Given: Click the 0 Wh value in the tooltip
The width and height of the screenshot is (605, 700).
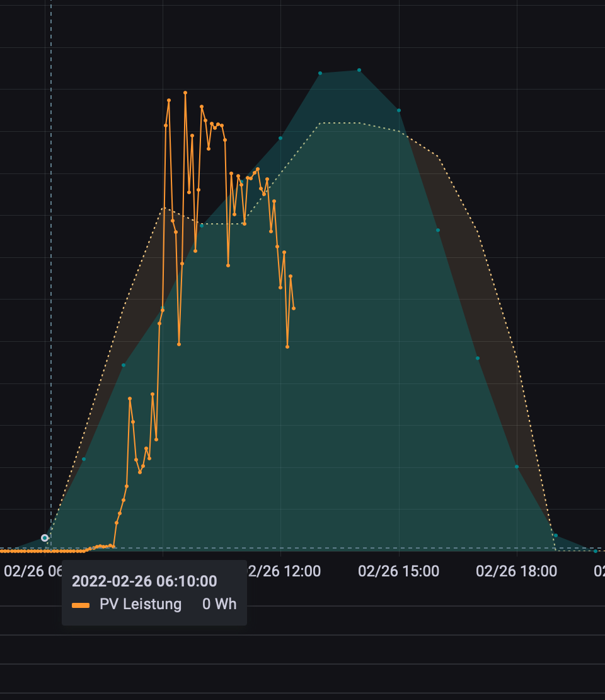Looking at the screenshot, I should pyautogui.click(x=219, y=604).
